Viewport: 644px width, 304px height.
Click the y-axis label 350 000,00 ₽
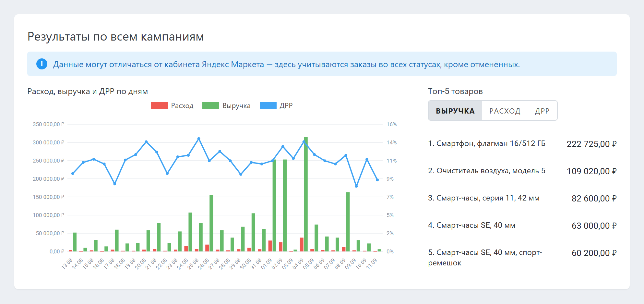pyautogui.click(x=48, y=124)
